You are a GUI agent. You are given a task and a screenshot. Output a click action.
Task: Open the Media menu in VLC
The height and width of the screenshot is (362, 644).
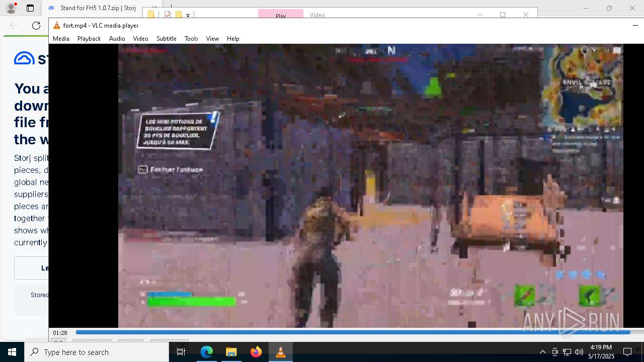click(x=61, y=39)
